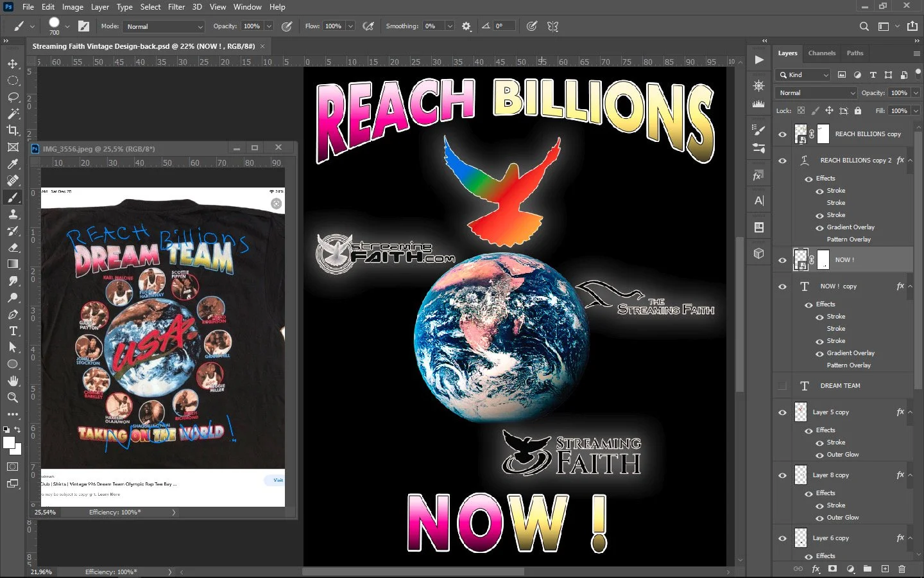The width and height of the screenshot is (924, 578).
Task: Open the Window menu
Action: pos(247,7)
